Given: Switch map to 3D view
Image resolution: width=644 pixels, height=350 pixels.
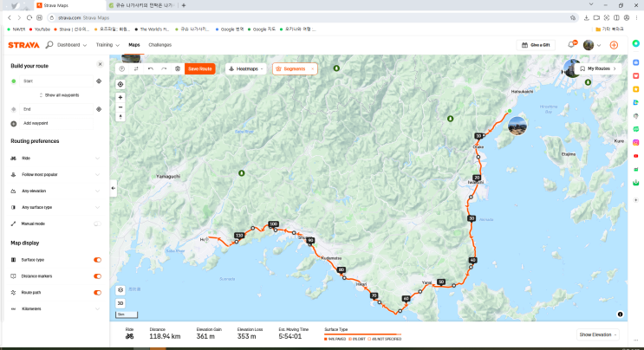Looking at the screenshot, I should click(x=120, y=303).
